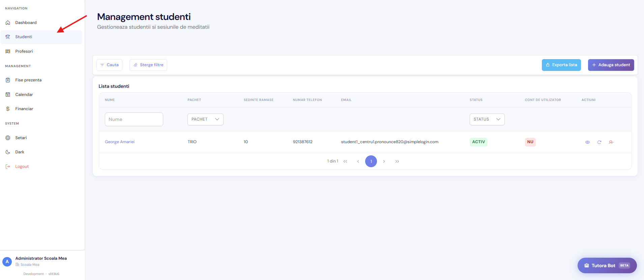
Task: Go to last page of the list
Action: pos(397,161)
